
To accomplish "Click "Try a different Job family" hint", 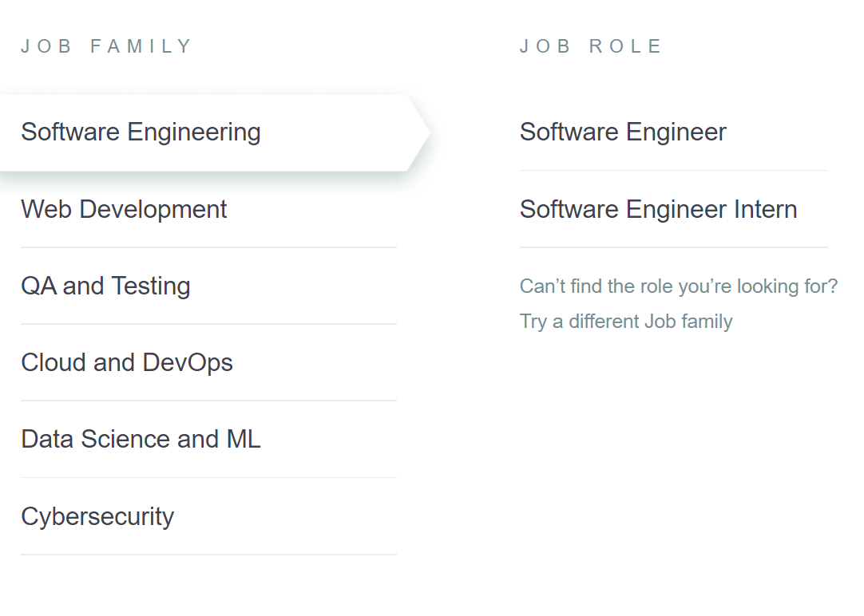I will coord(626,322).
